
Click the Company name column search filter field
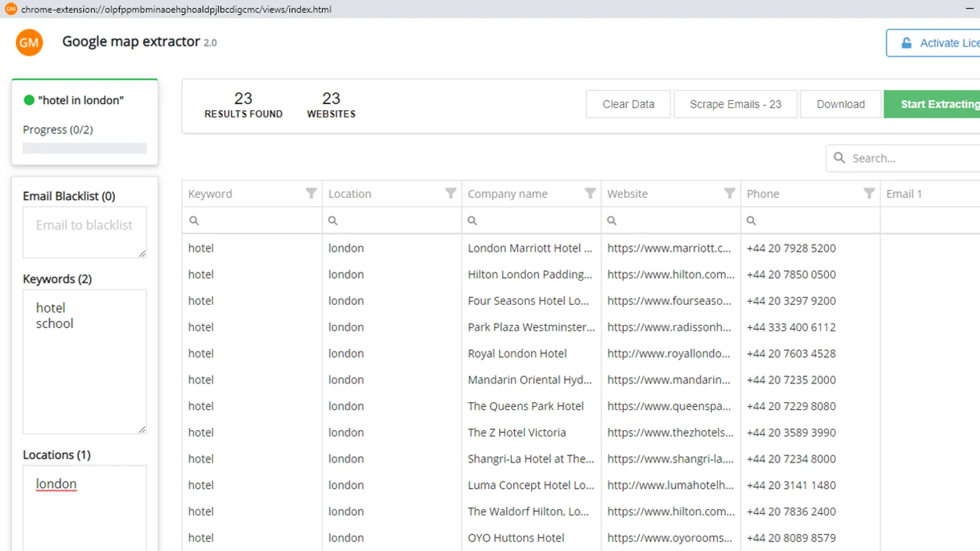(x=532, y=220)
